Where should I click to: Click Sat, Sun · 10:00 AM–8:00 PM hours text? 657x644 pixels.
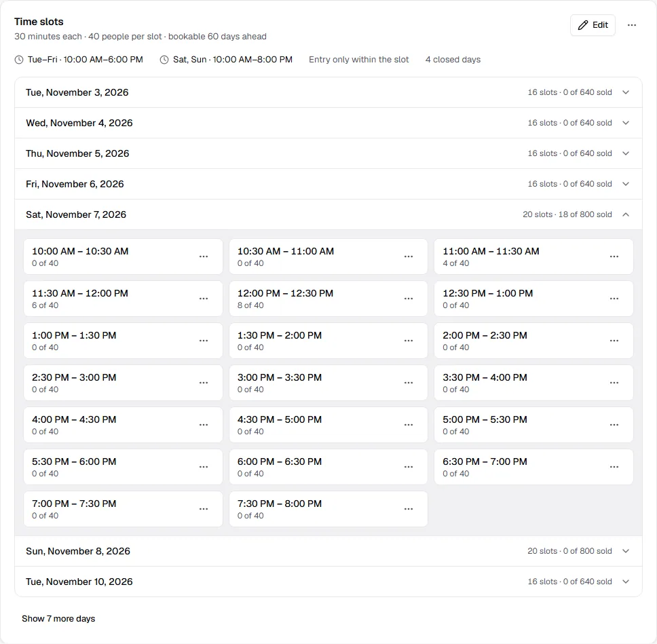pyautogui.click(x=233, y=60)
